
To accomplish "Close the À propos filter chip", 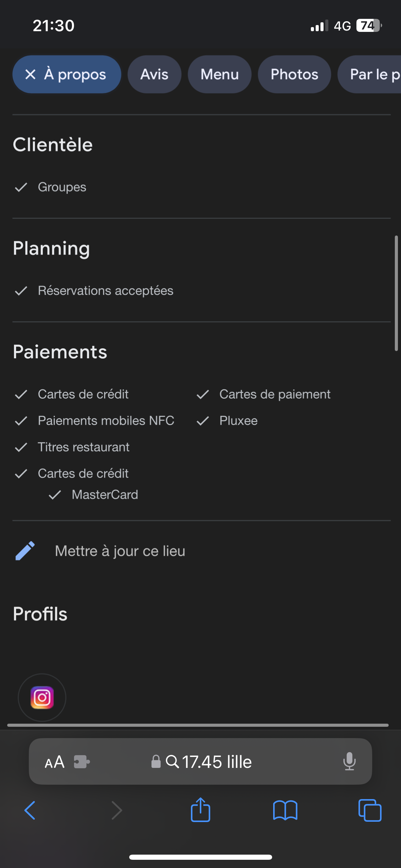I will tap(31, 74).
